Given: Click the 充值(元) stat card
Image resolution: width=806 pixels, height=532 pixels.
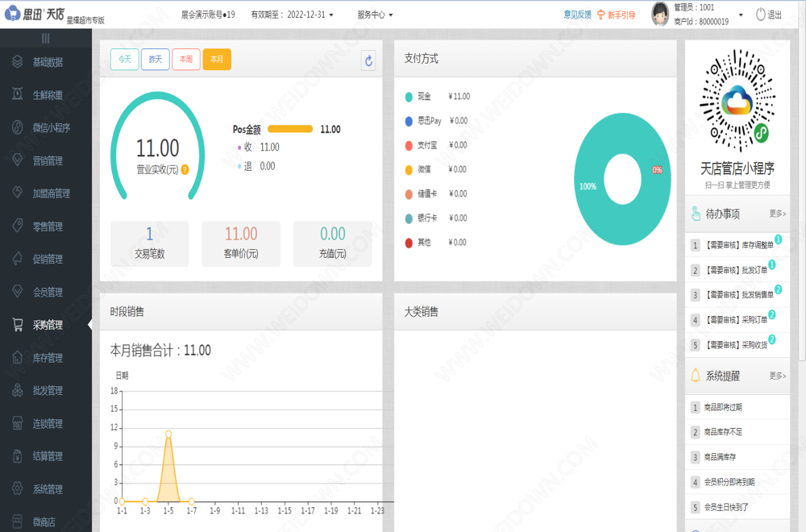Looking at the screenshot, I should (x=333, y=243).
